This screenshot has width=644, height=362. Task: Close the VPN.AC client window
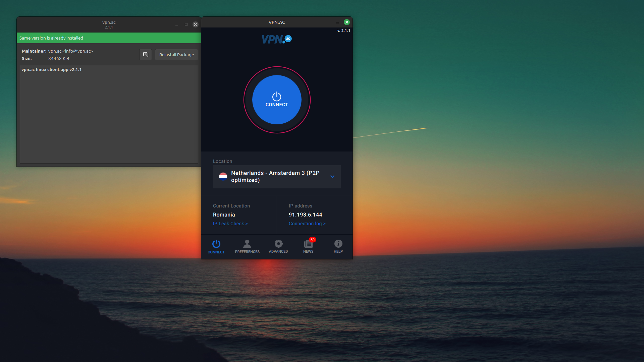coord(347,22)
